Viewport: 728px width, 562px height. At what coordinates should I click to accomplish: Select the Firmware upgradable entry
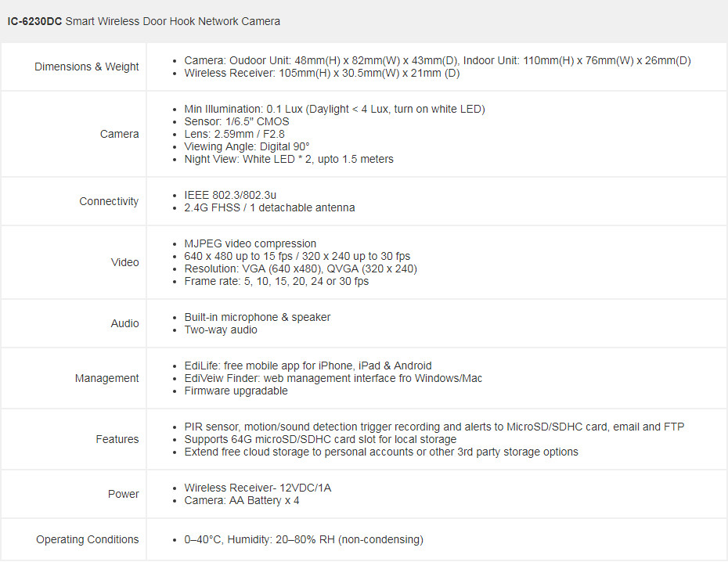[236, 391]
